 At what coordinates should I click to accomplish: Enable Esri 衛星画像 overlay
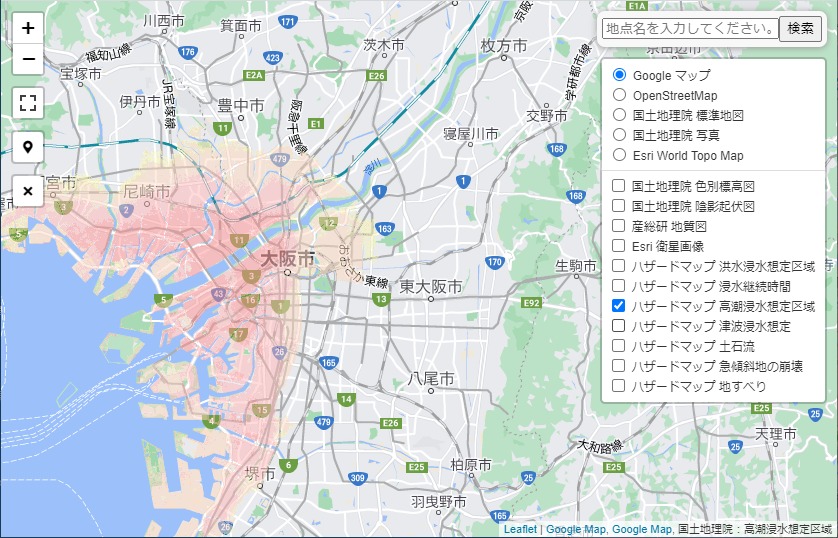[618, 246]
